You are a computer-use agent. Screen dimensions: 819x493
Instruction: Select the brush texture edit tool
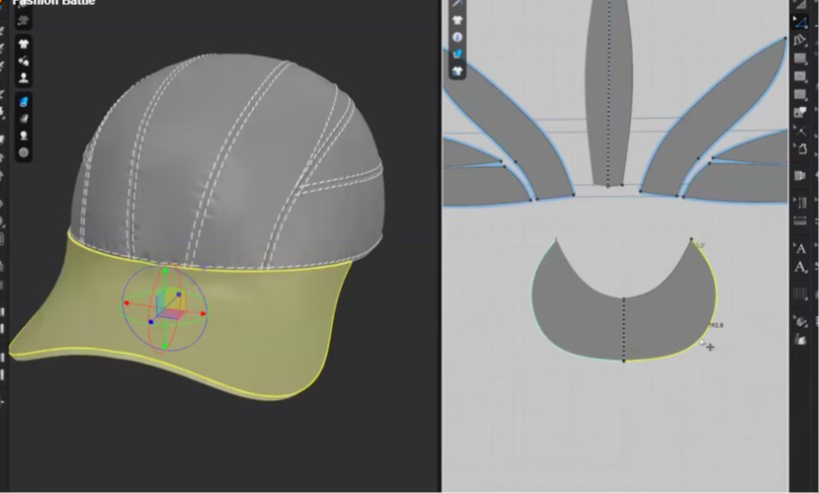coord(800,321)
